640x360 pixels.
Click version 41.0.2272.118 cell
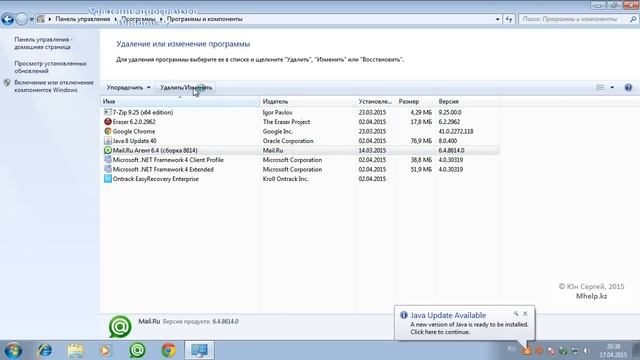pos(456,131)
